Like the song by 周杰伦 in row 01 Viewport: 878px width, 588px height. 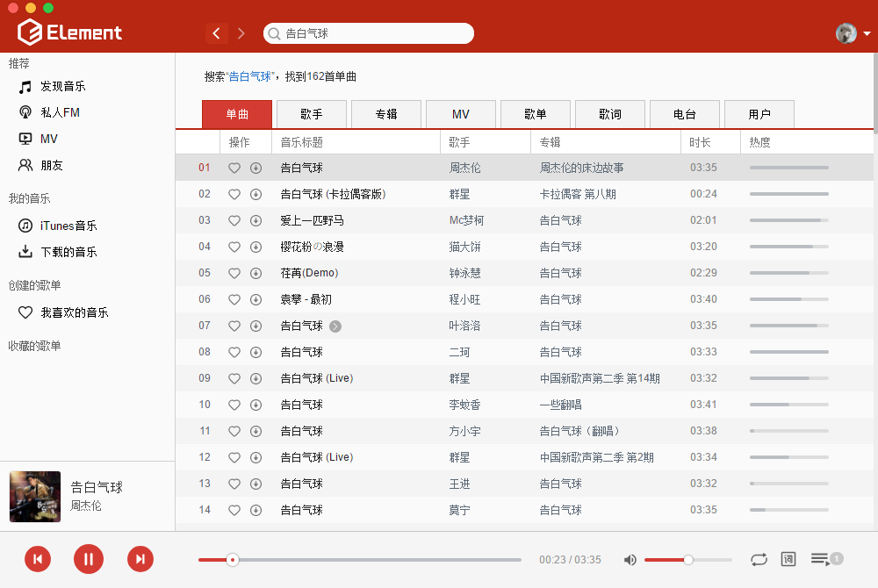tap(234, 169)
